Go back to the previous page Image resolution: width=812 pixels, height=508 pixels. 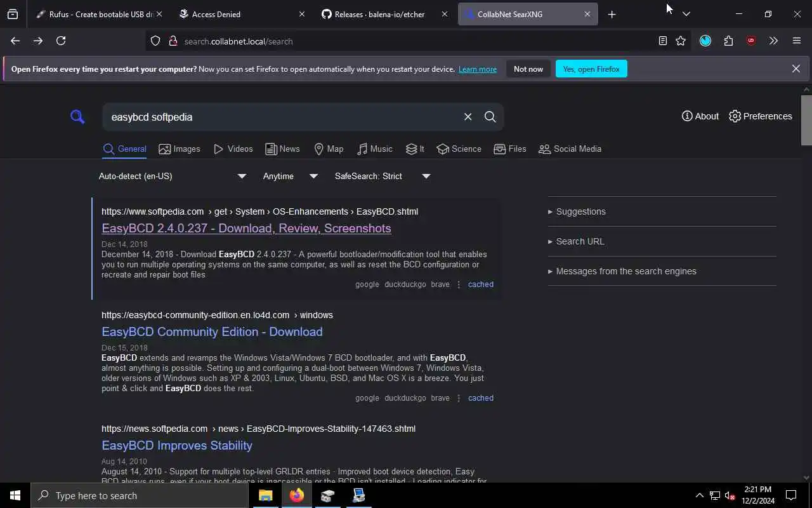(15, 41)
